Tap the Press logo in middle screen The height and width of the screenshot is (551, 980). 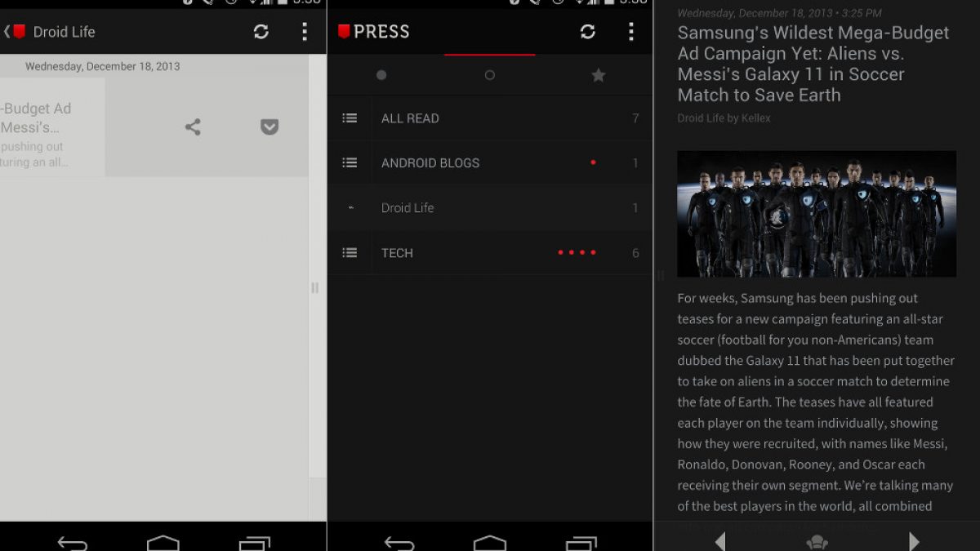tap(373, 32)
